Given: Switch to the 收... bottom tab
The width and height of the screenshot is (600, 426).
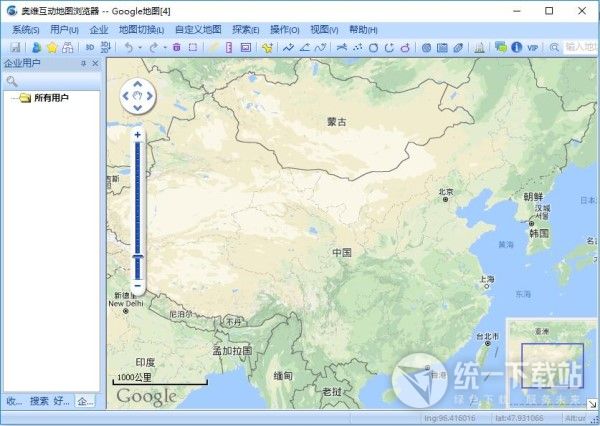Looking at the screenshot, I should (15, 401).
